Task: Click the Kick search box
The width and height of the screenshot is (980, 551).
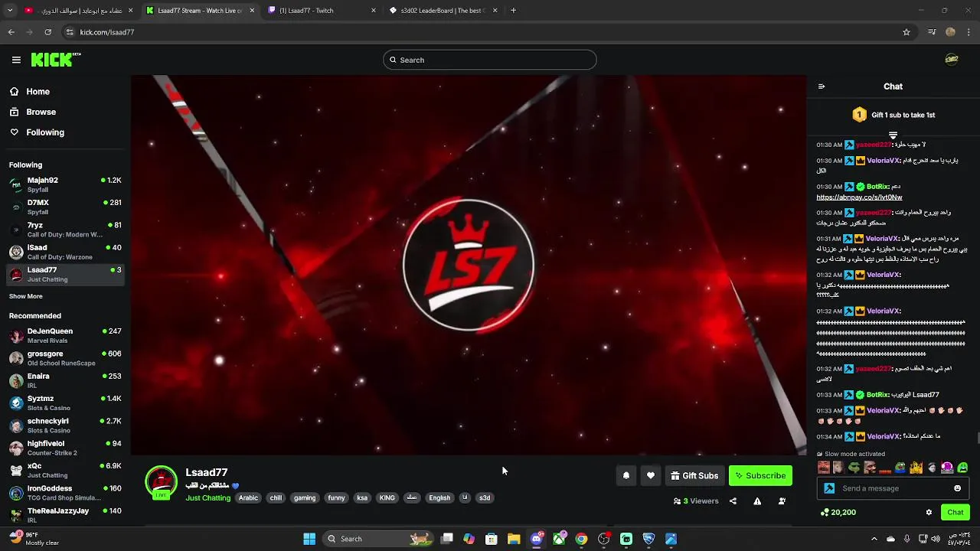Action: [x=490, y=60]
